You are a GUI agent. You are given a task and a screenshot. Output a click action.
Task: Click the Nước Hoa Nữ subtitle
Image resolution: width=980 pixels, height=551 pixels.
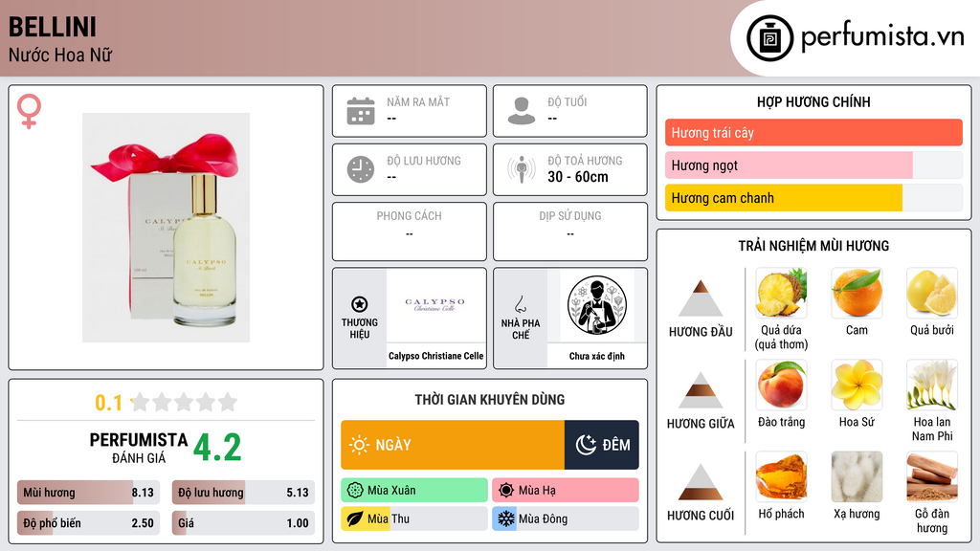(60, 55)
